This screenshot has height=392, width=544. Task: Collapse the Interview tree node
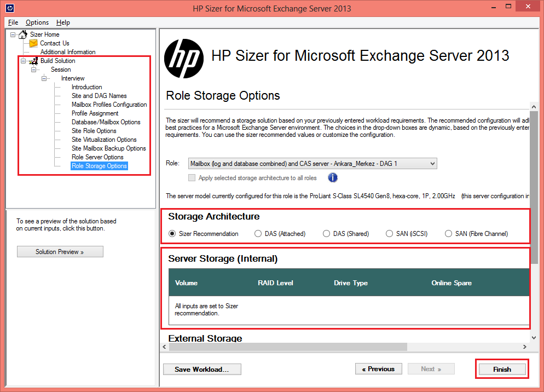[x=44, y=78]
